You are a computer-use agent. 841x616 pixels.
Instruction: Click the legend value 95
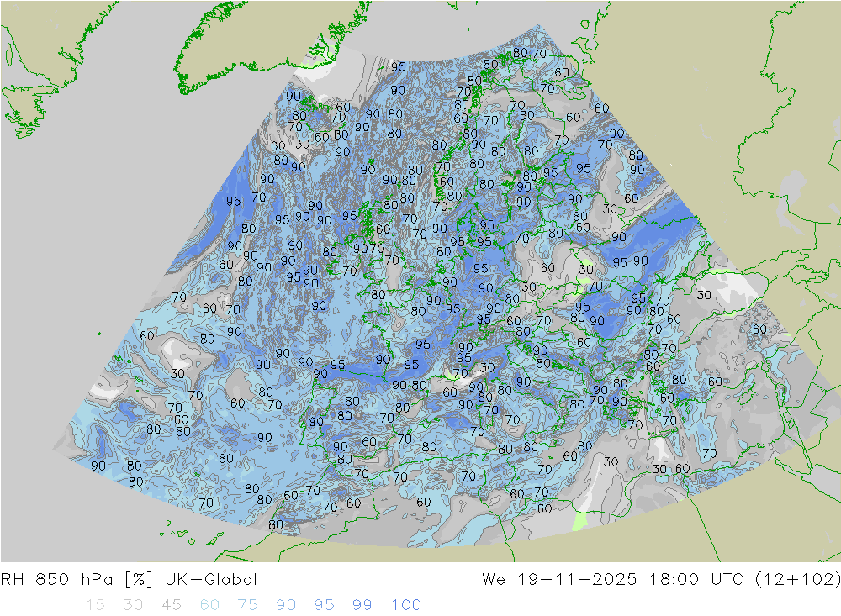tap(324, 605)
